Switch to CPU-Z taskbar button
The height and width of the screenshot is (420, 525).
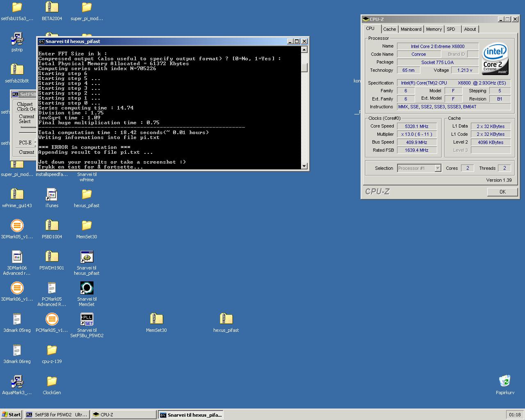tap(123, 415)
